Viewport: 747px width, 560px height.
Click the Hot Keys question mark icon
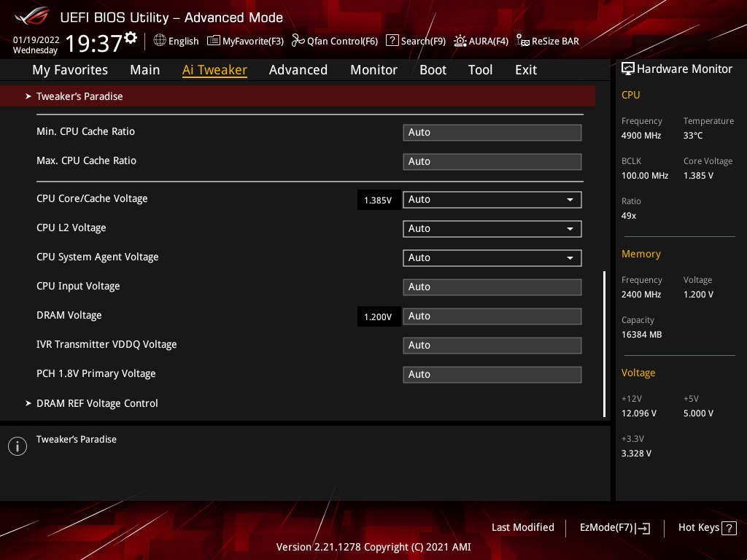click(729, 528)
